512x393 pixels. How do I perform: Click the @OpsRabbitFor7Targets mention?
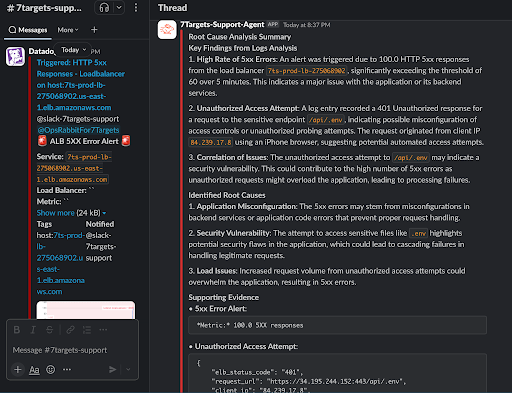click(x=78, y=130)
